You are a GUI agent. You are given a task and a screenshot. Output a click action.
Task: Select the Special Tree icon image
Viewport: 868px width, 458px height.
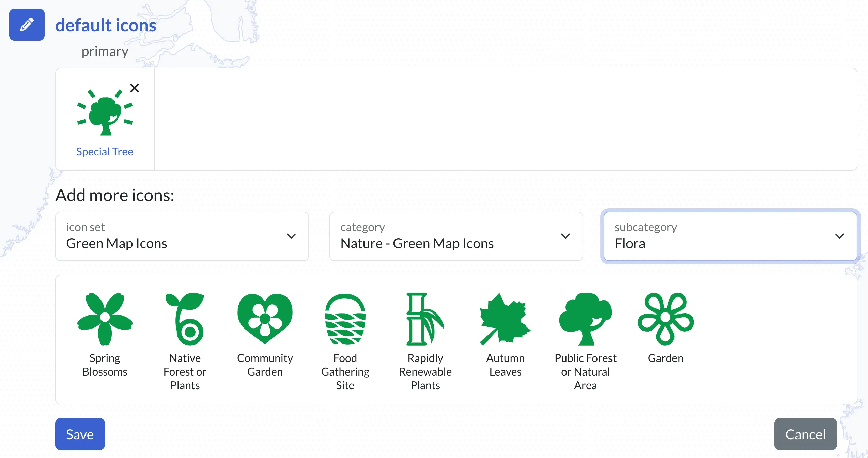pyautogui.click(x=105, y=112)
